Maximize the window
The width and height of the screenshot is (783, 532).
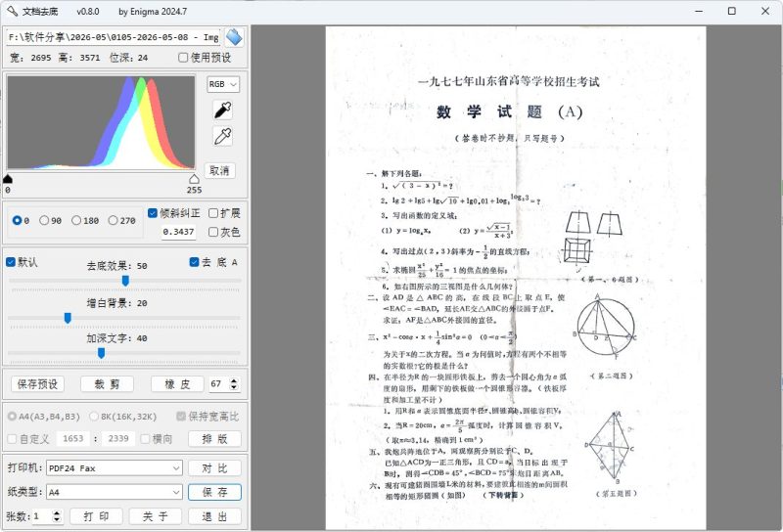731,11
